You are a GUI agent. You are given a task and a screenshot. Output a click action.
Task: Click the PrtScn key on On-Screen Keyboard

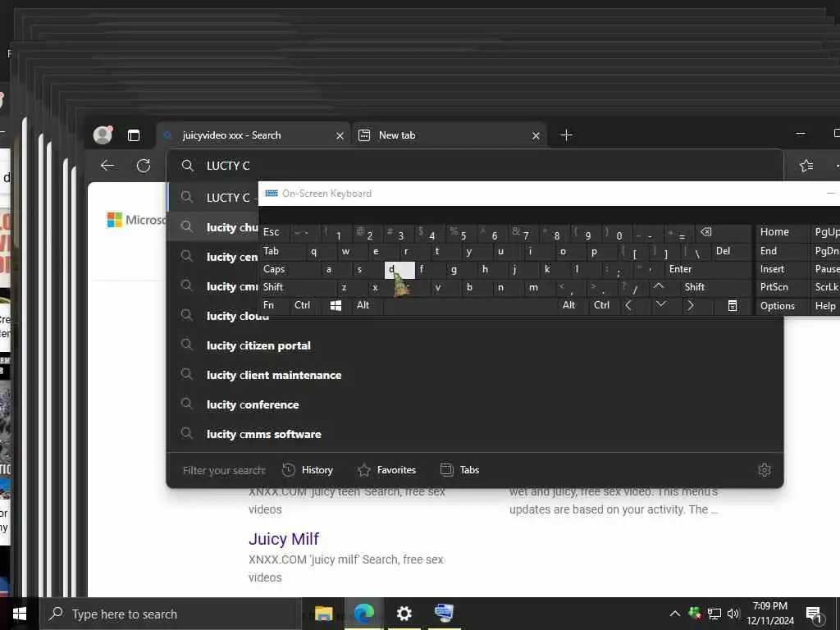click(783, 287)
